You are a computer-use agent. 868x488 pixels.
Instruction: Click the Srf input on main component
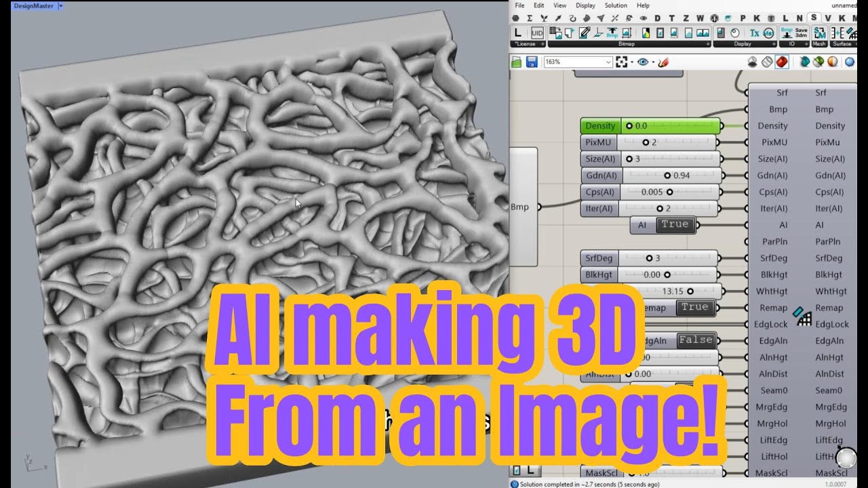click(x=781, y=93)
